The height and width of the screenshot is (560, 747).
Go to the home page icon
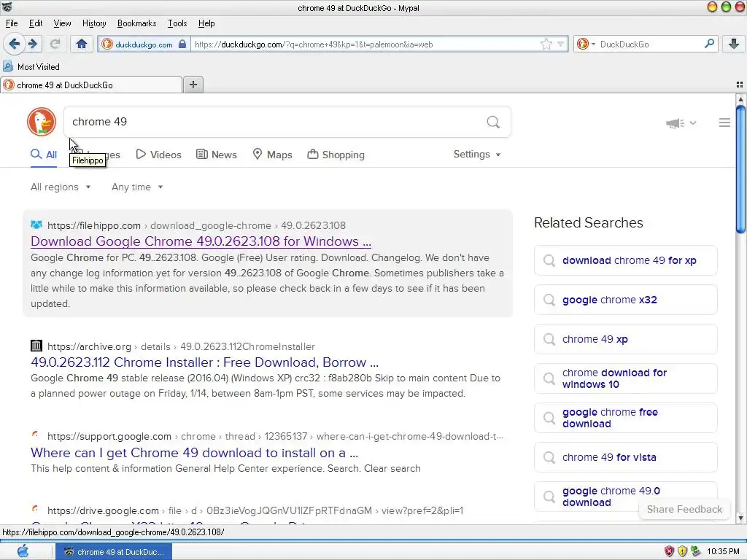(x=82, y=44)
